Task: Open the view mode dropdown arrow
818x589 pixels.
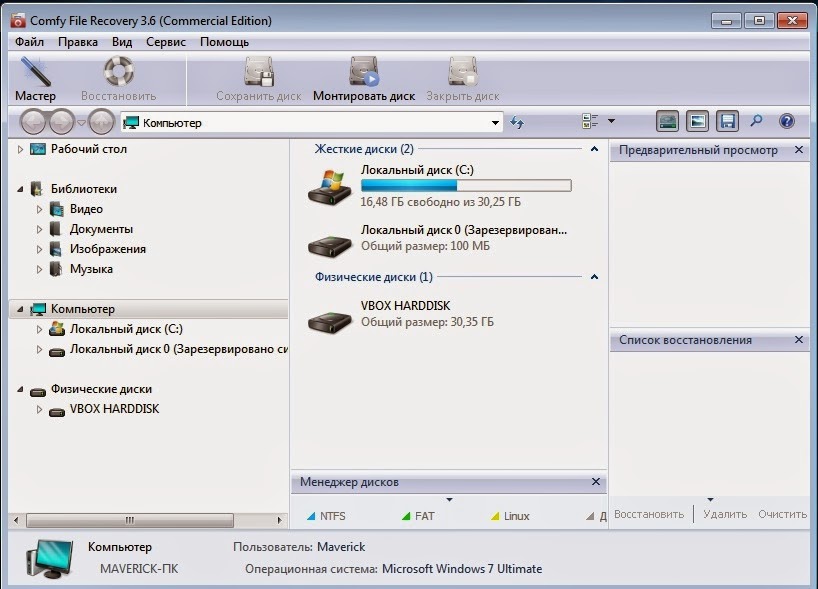Action: pyautogui.click(x=611, y=121)
